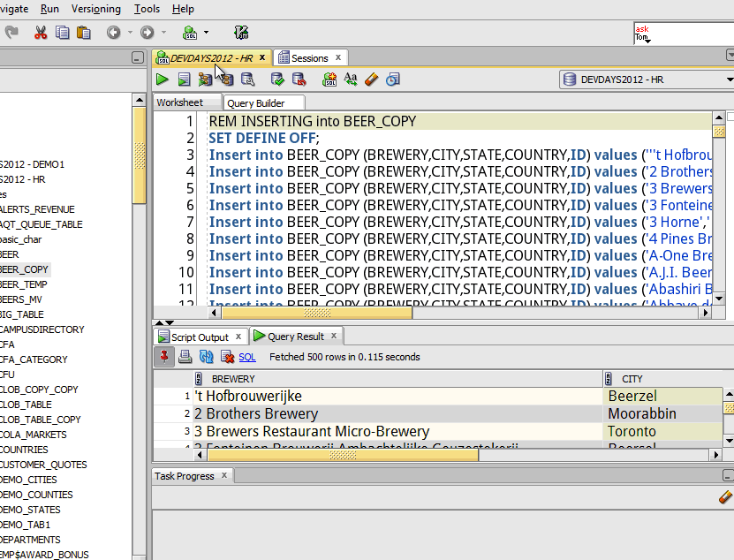Click the SQL link in the result toolbar
The width and height of the screenshot is (734, 560).
(247, 357)
